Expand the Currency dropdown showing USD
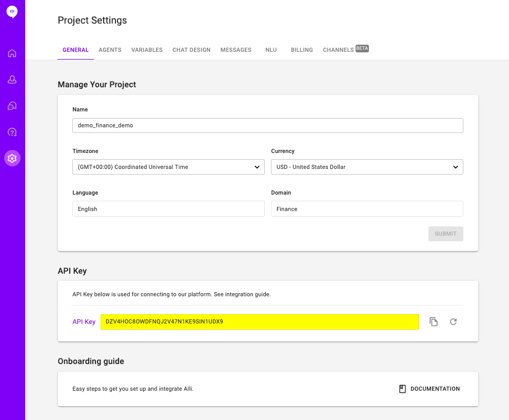 coord(367,167)
